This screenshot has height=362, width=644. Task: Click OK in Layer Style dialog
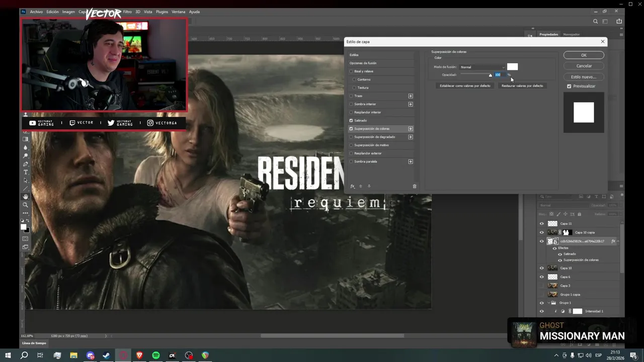coord(584,55)
